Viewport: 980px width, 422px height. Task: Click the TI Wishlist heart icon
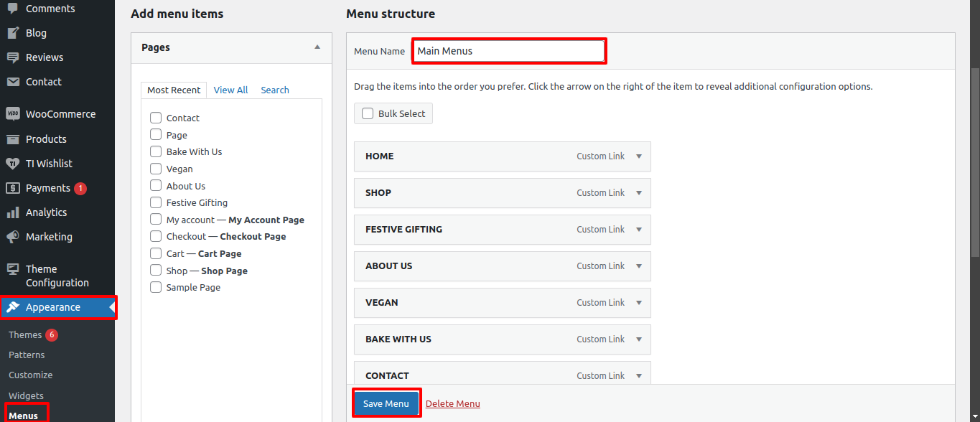point(13,164)
